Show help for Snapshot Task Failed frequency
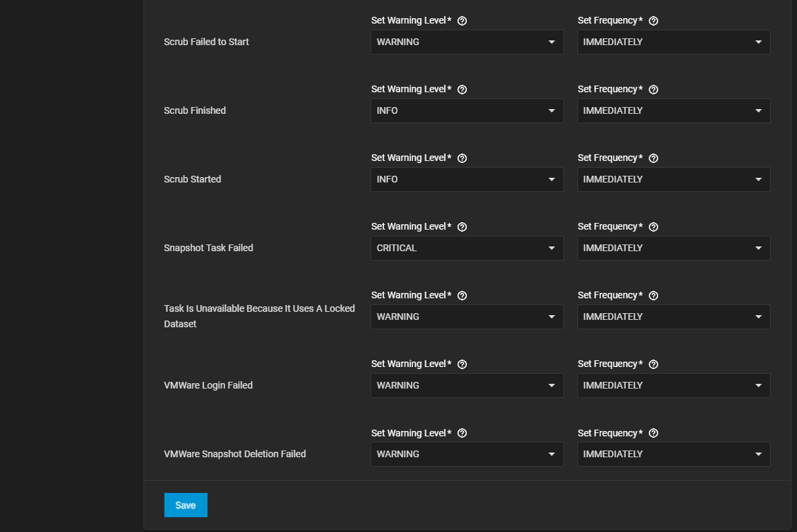Screen dimensions: 797x532 (653, 227)
